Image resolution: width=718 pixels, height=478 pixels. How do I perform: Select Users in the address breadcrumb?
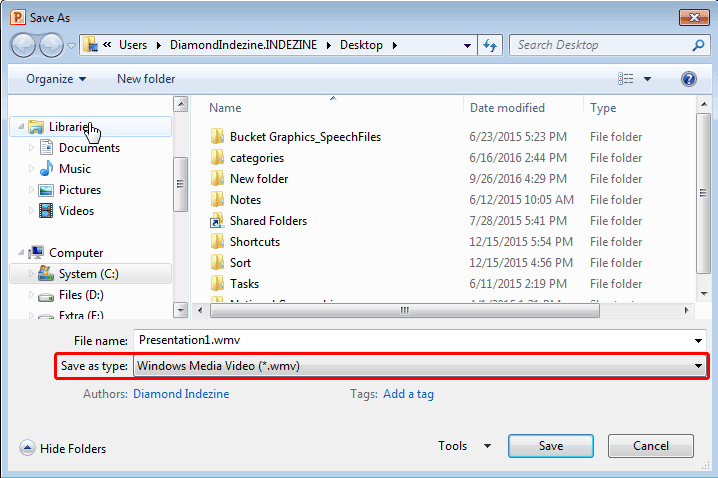coord(133,45)
